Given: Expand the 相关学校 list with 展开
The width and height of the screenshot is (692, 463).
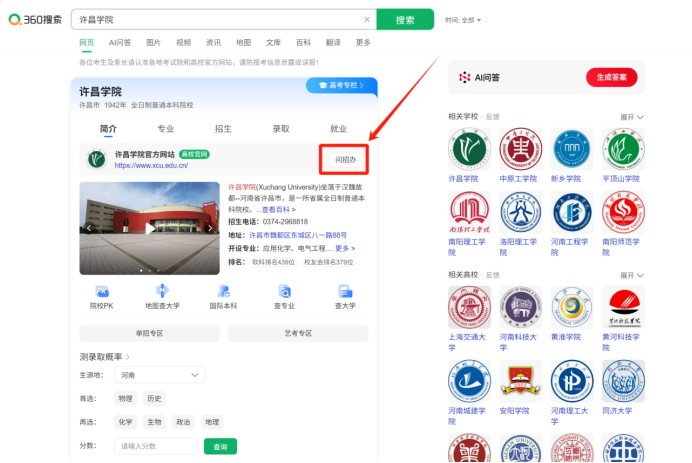Looking at the screenshot, I should coord(632,117).
